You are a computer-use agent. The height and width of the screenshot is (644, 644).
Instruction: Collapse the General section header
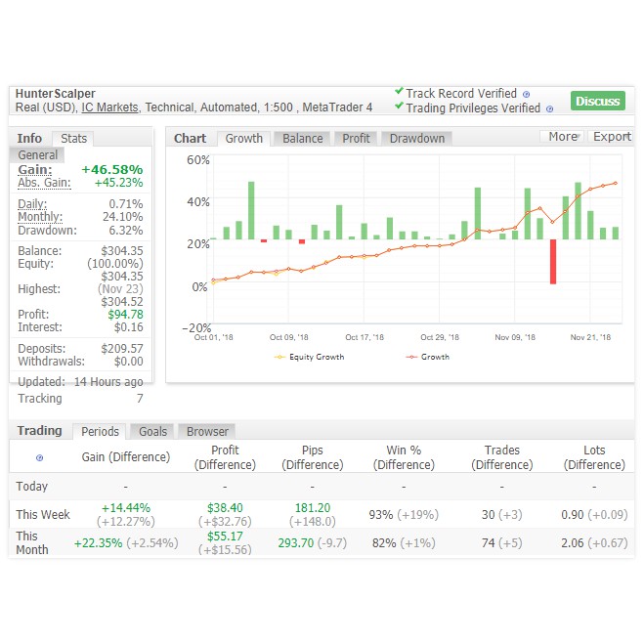38,154
